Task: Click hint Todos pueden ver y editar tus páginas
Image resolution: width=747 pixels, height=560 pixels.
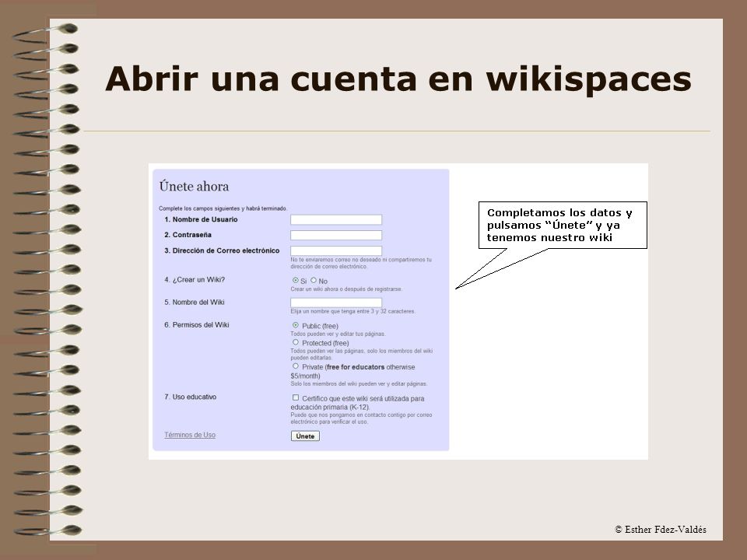Action: [x=338, y=334]
